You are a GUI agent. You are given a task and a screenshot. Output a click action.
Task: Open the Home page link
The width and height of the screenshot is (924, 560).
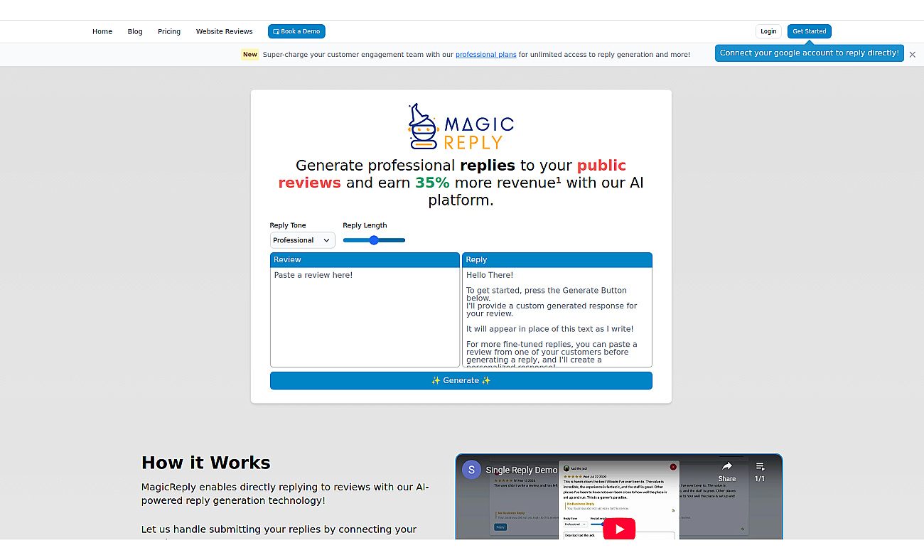(x=102, y=31)
